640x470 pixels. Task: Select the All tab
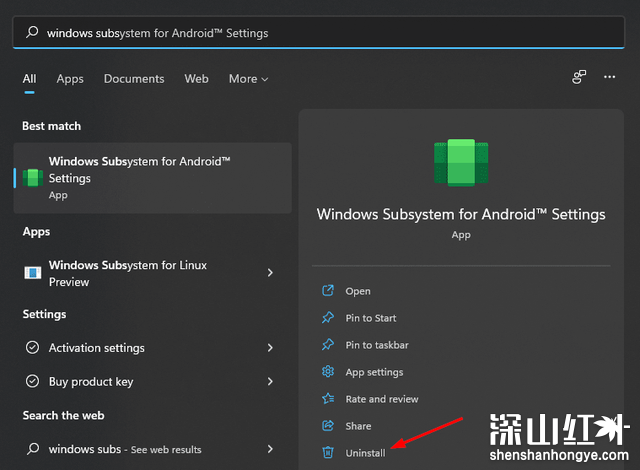click(x=29, y=79)
